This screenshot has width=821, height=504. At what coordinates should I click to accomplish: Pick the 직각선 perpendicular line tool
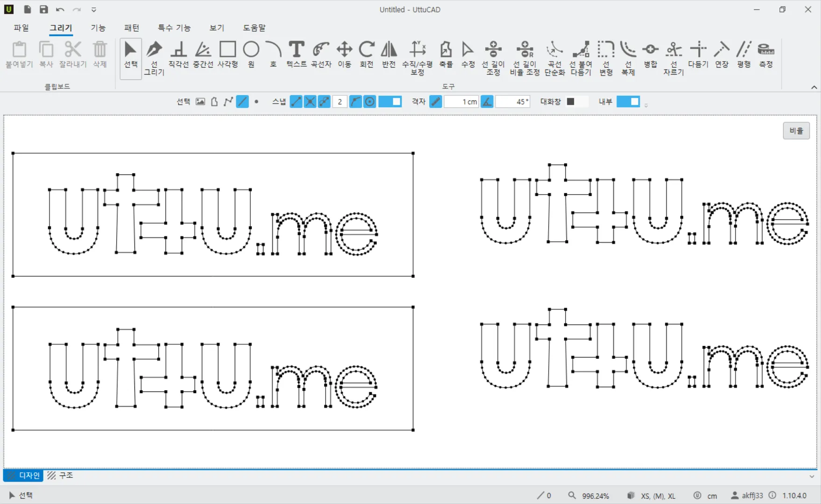pos(178,55)
